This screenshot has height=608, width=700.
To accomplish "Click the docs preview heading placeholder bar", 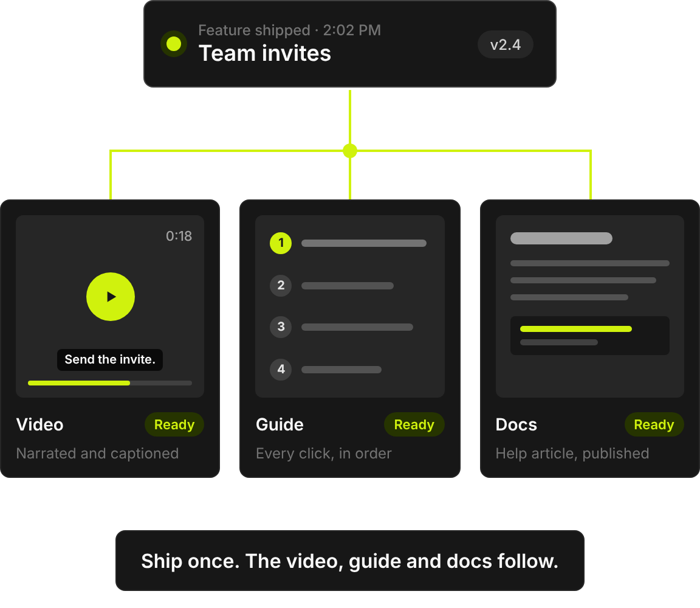I will [x=561, y=238].
